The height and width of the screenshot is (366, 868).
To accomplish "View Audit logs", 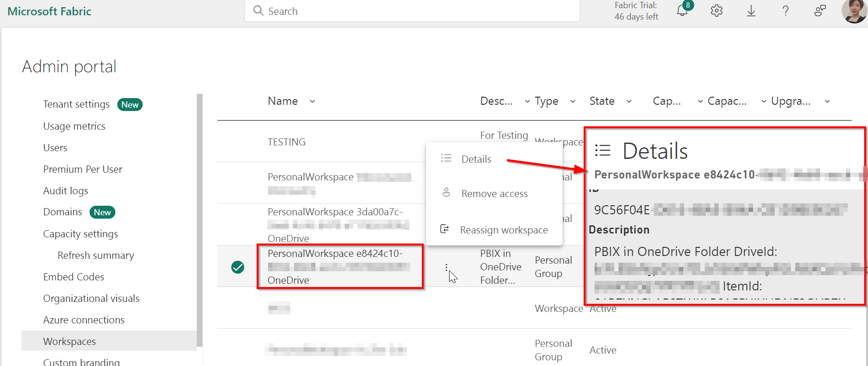I will [x=66, y=191].
